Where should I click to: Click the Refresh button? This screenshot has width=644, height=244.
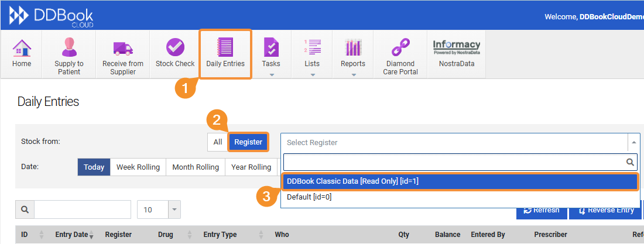point(542,210)
